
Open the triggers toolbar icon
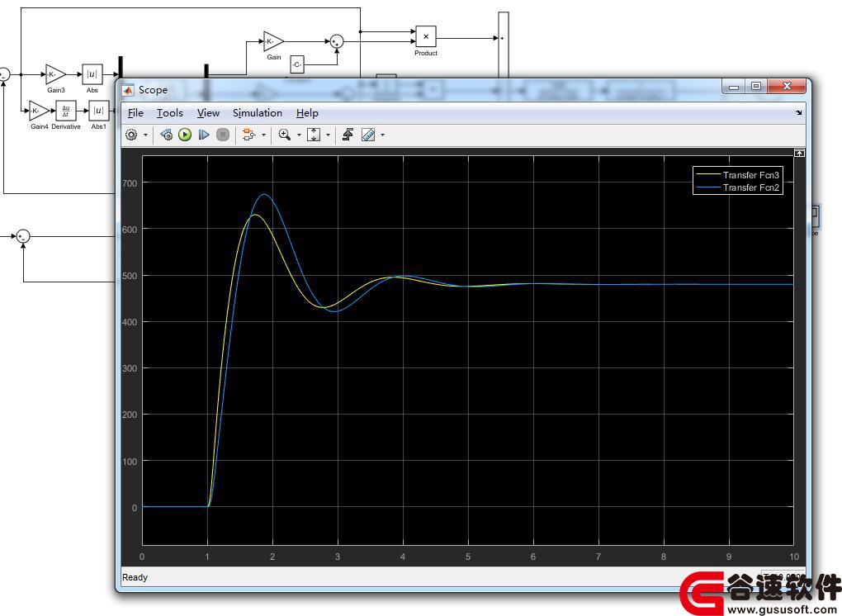click(348, 135)
